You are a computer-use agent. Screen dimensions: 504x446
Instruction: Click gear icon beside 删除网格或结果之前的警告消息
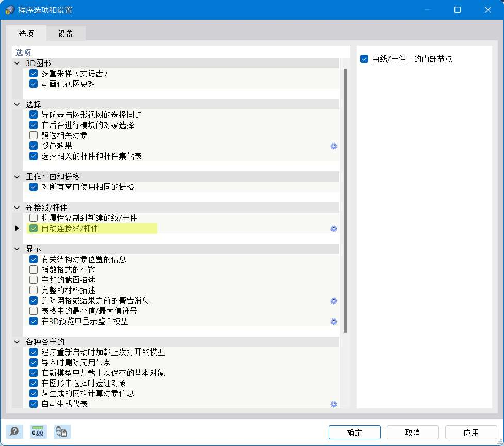pos(333,301)
